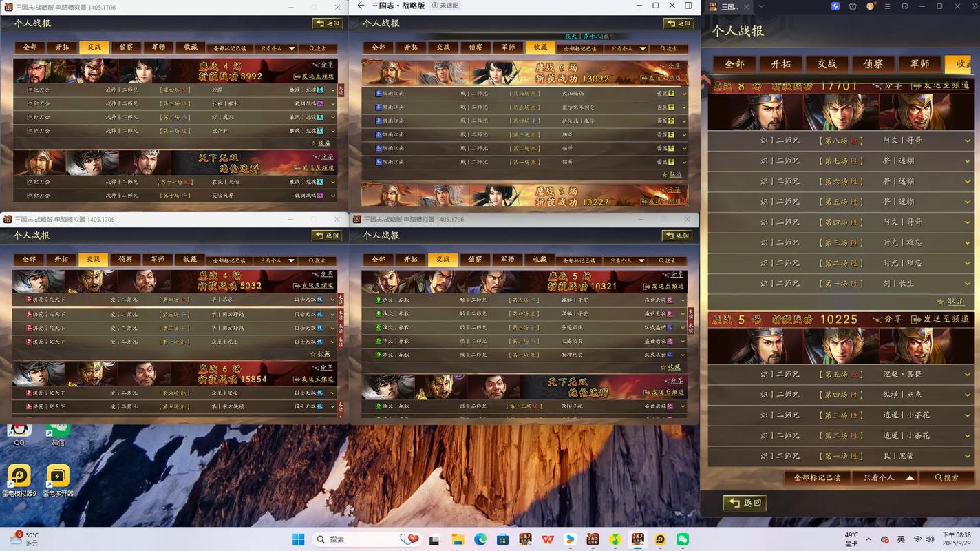Click the yellow LDPlayer taskbar icon
Viewport: 980px width, 551px height.
[x=660, y=539]
